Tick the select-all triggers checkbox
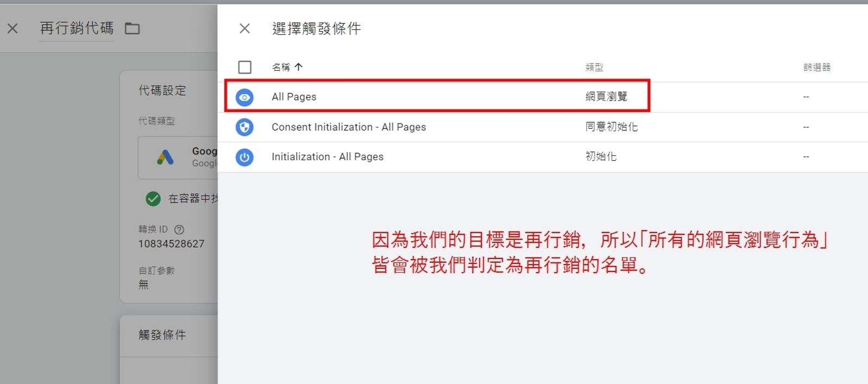 [x=245, y=67]
